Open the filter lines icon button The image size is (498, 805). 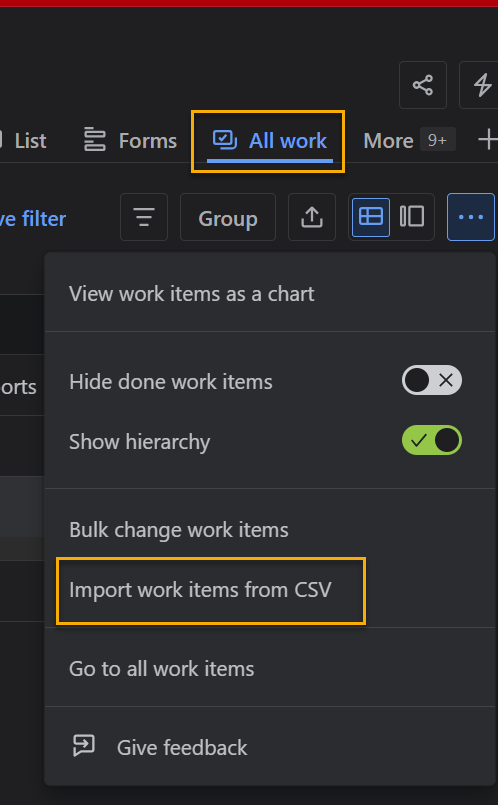(144, 217)
